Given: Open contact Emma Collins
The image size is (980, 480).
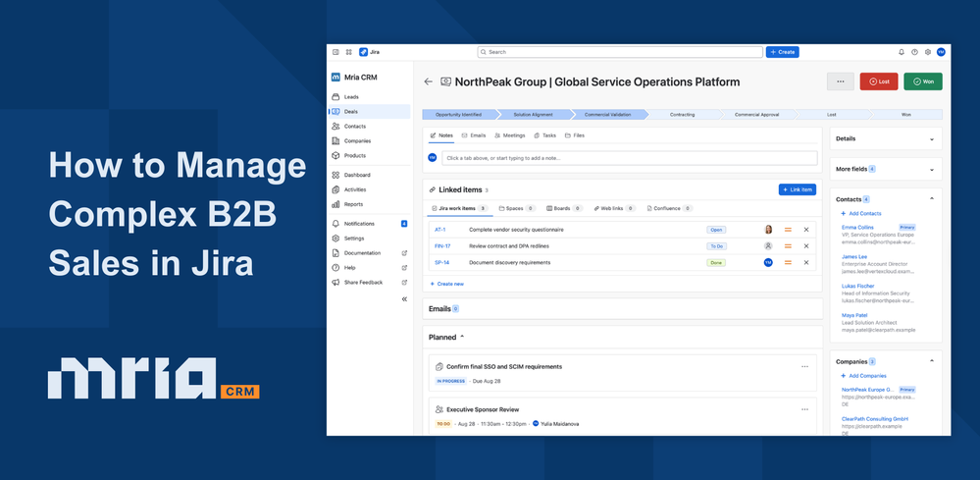Looking at the screenshot, I should [857, 227].
